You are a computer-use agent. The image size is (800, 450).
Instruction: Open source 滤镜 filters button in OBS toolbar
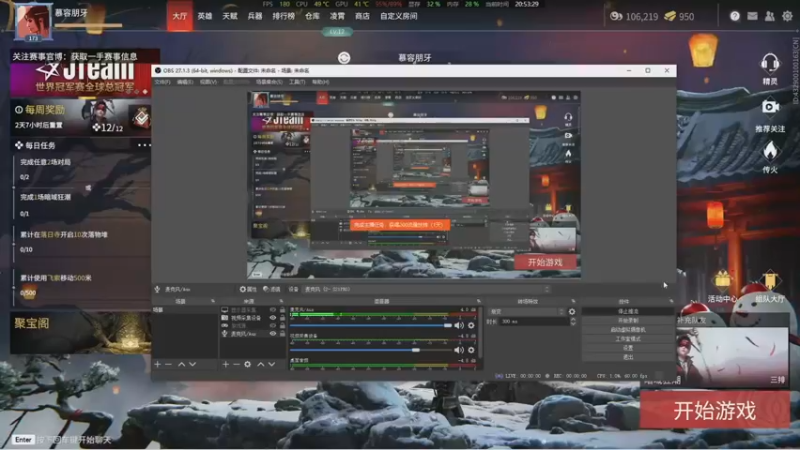pyautogui.click(x=272, y=289)
